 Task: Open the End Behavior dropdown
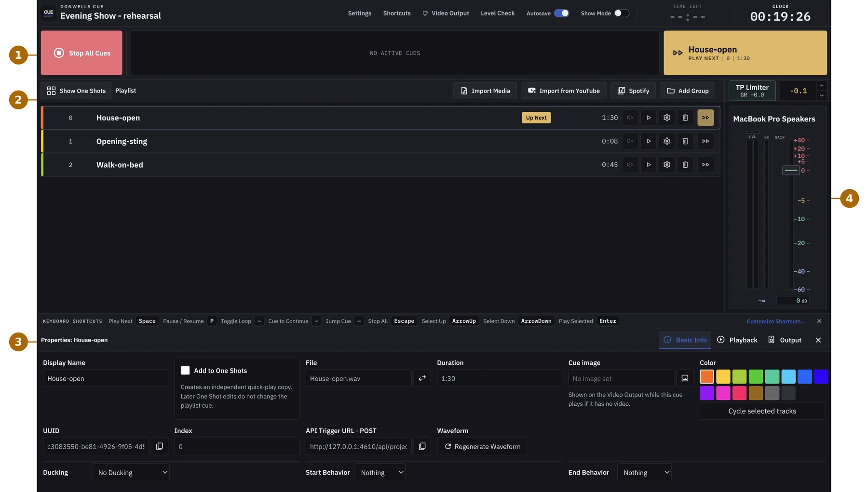(644, 473)
